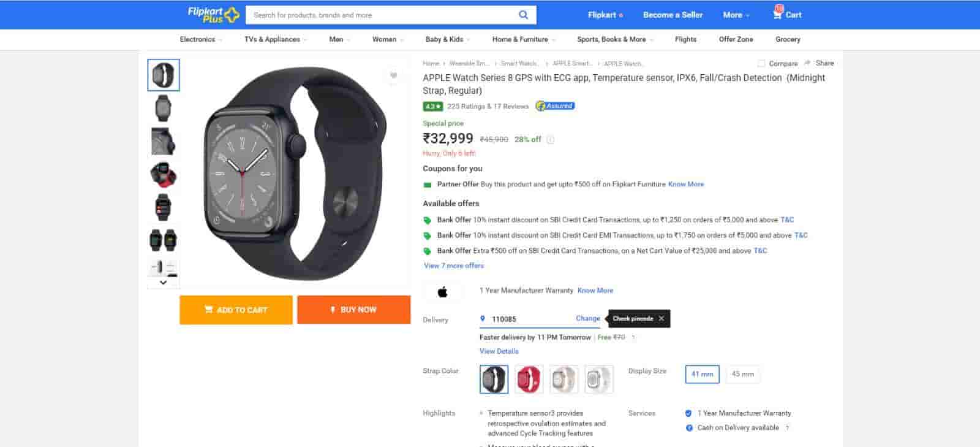This screenshot has width=980, height=447.
Task: Select the 41 mm display size
Action: tap(702, 374)
